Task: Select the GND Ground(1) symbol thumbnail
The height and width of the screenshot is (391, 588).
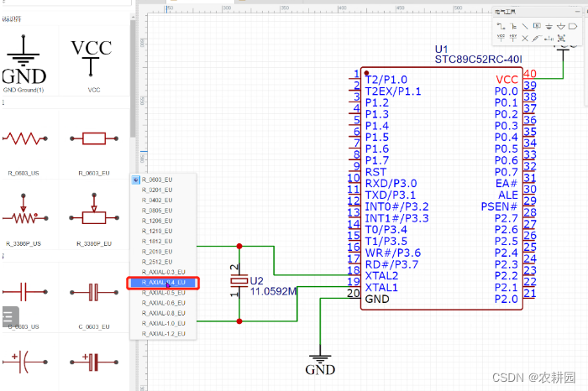Action: click(24, 60)
